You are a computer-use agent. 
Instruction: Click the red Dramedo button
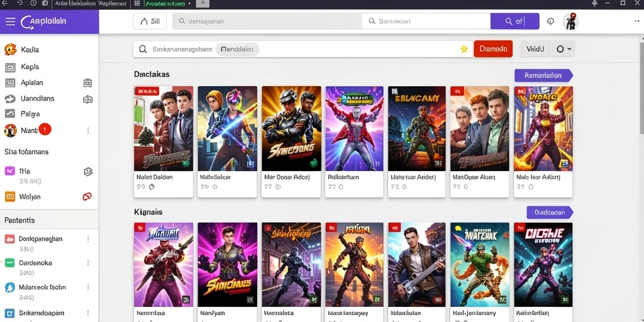coord(493,49)
